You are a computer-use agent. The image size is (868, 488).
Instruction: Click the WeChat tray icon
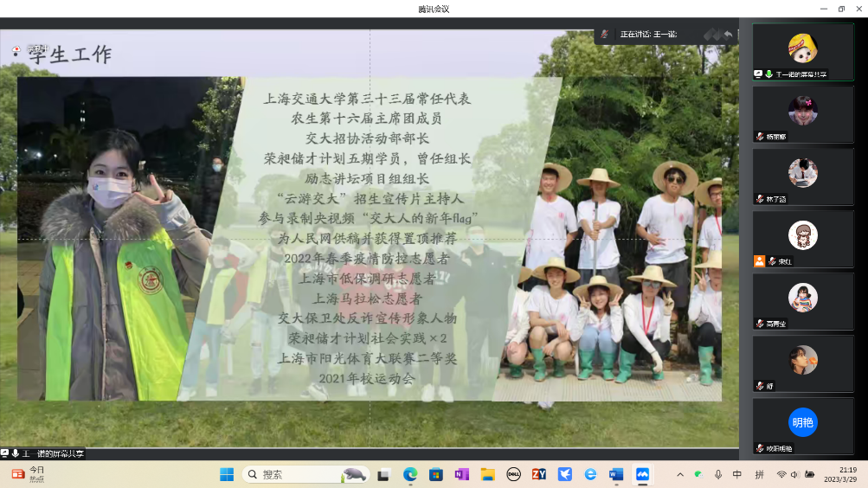[698, 474]
